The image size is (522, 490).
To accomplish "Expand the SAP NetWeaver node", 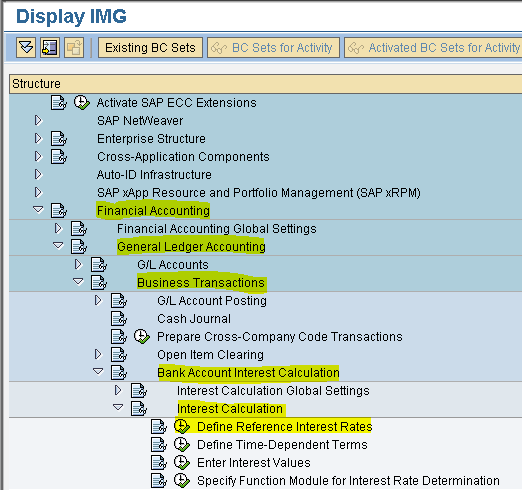I will pos(38,120).
